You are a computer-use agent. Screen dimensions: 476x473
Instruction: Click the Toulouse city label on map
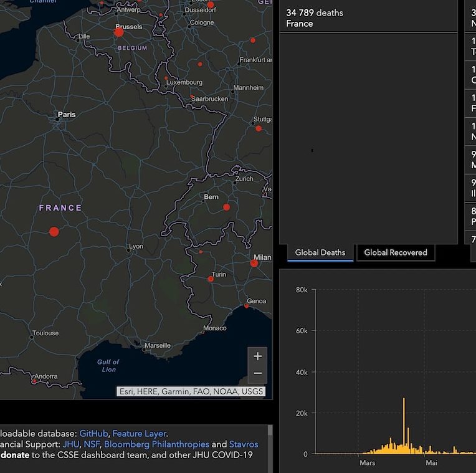pyautogui.click(x=45, y=333)
